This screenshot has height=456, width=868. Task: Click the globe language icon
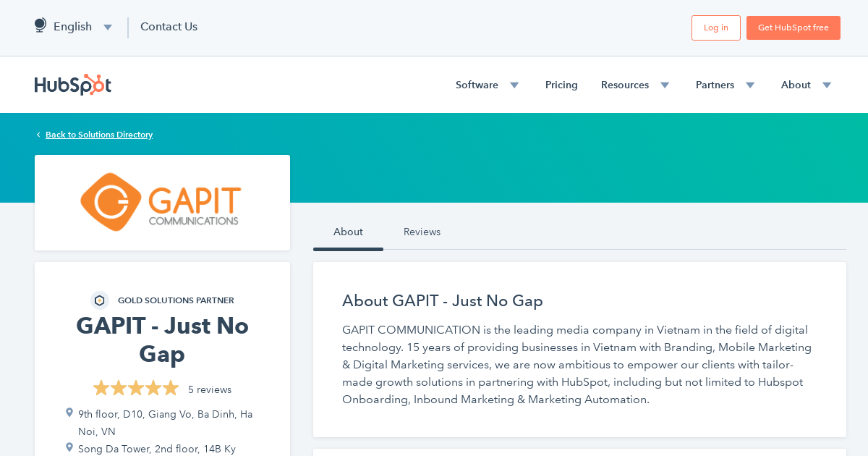point(40,24)
